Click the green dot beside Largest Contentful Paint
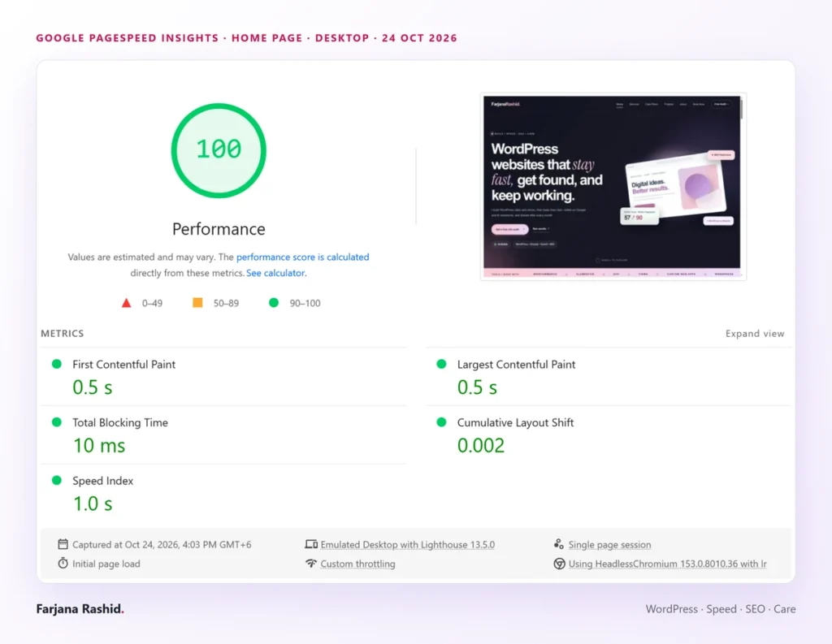The width and height of the screenshot is (832, 644). (x=441, y=364)
